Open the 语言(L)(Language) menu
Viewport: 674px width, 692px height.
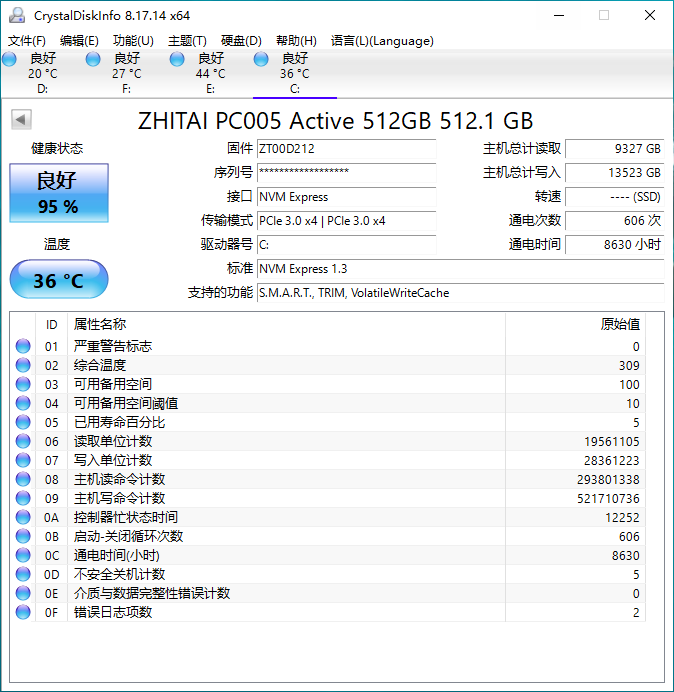coord(382,41)
